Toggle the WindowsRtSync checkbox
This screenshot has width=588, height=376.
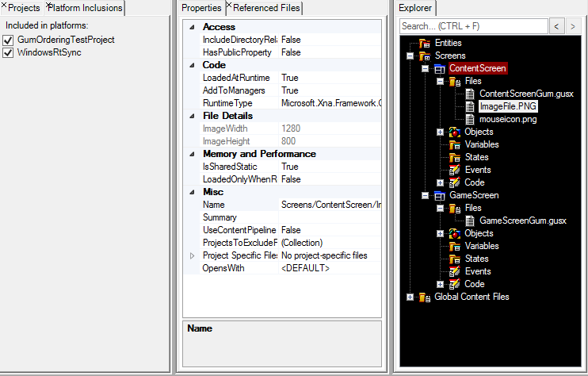pos(9,52)
